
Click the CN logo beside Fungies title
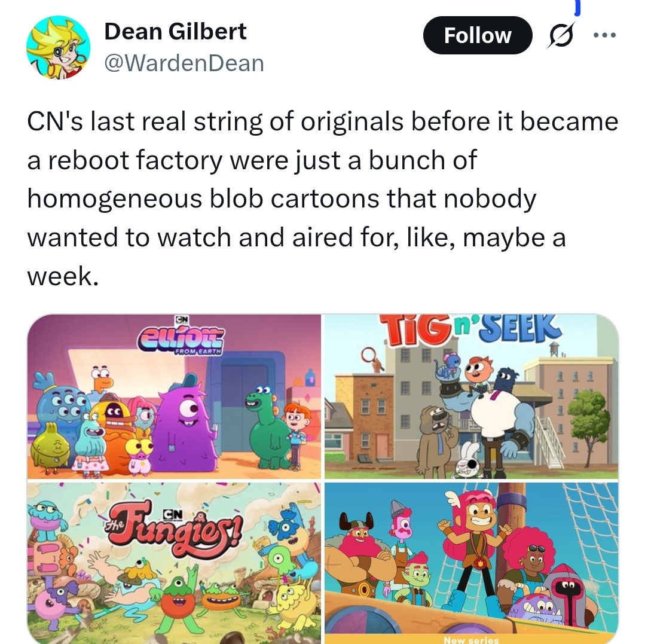tap(172, 514)
